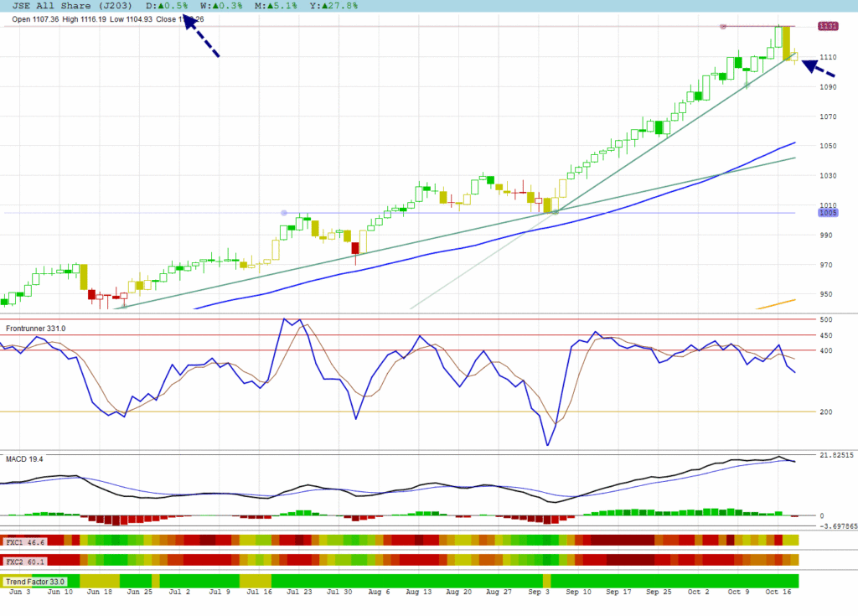Click the 1005 price tag on the axis
Screen dimensions: 858x616
click(830, 213)
